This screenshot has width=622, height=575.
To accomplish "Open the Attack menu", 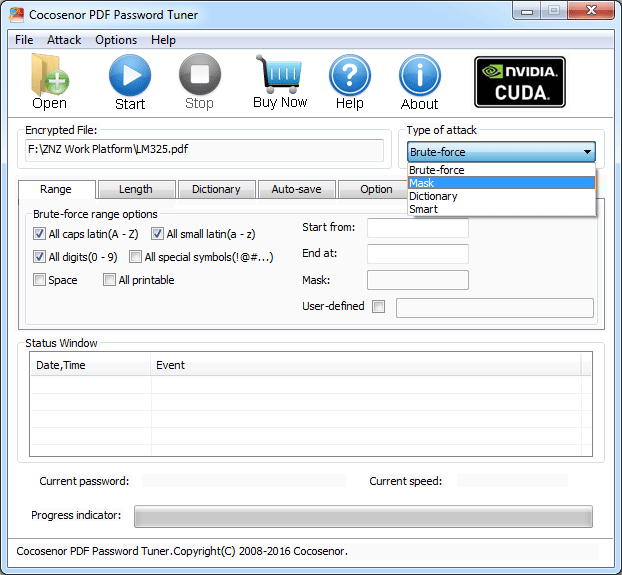I will pyautogui.click(x=64, y=40).
